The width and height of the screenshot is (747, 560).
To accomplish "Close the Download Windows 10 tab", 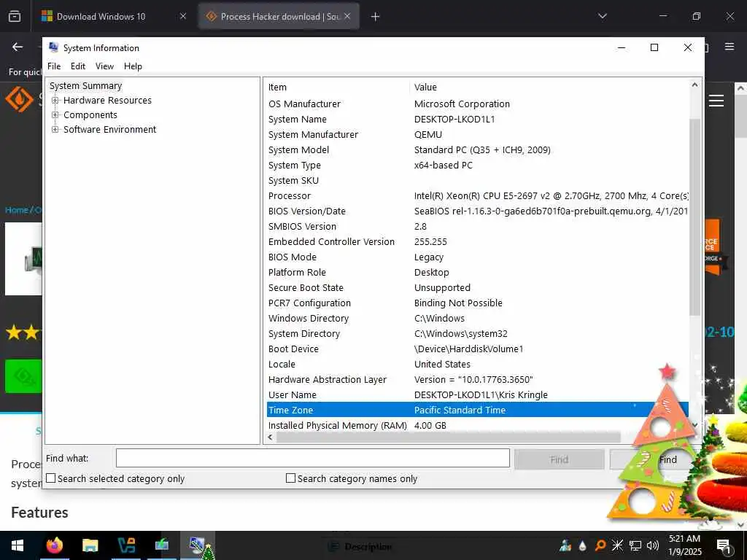I will point(183,16).
